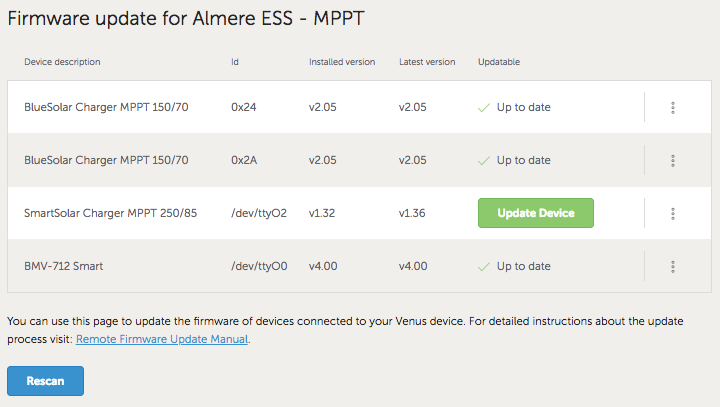
Task: Click the Id column header
Action: (235, 62)
